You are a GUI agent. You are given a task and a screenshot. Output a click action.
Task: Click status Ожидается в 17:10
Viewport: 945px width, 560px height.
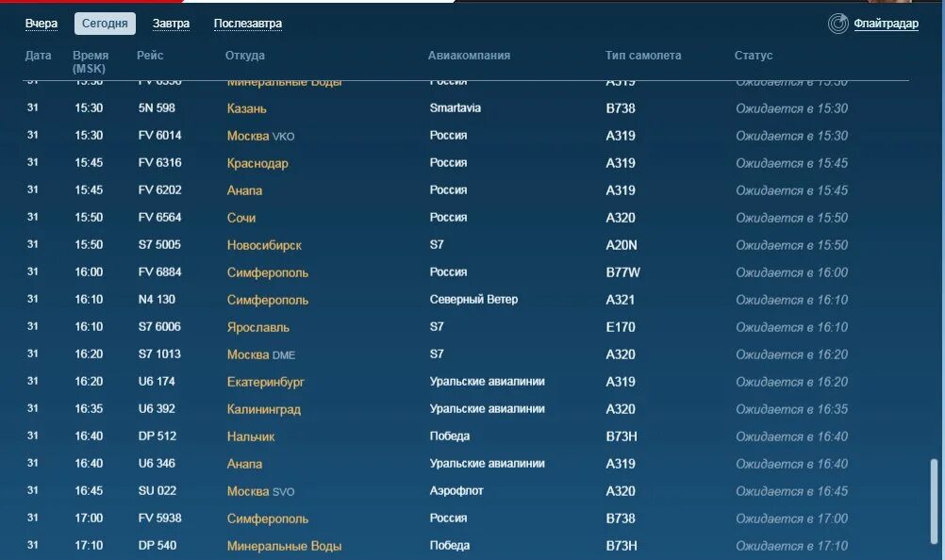point(792,546)
